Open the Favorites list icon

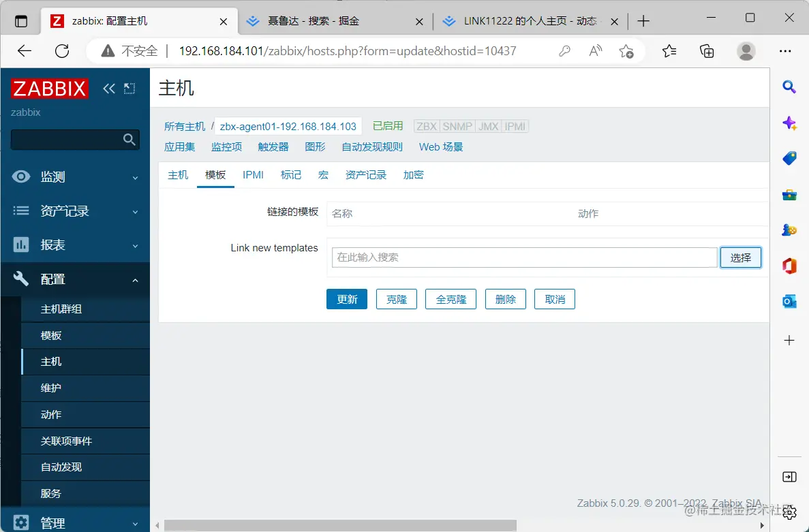669,50
